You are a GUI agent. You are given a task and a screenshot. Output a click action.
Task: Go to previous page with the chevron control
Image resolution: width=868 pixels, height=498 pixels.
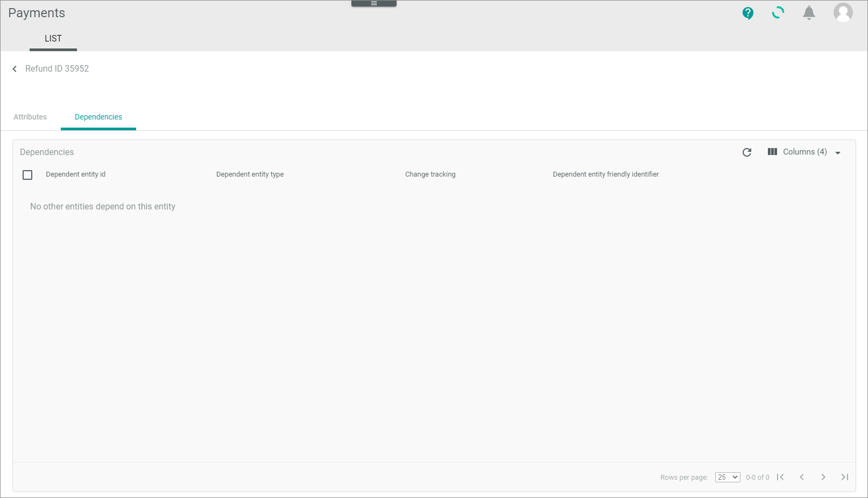[x=802, y=477]
